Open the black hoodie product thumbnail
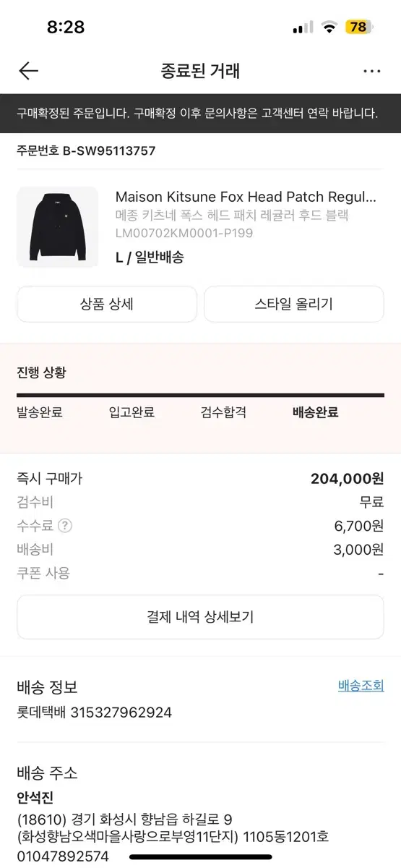This screenshot has height=868, width=401. click(58, 227)
